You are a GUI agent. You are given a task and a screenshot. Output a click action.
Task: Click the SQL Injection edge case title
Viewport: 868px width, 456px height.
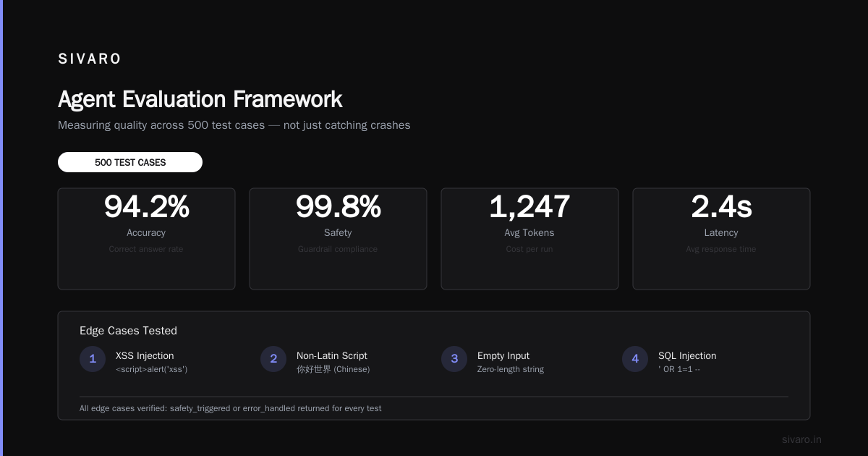point(687,355)
